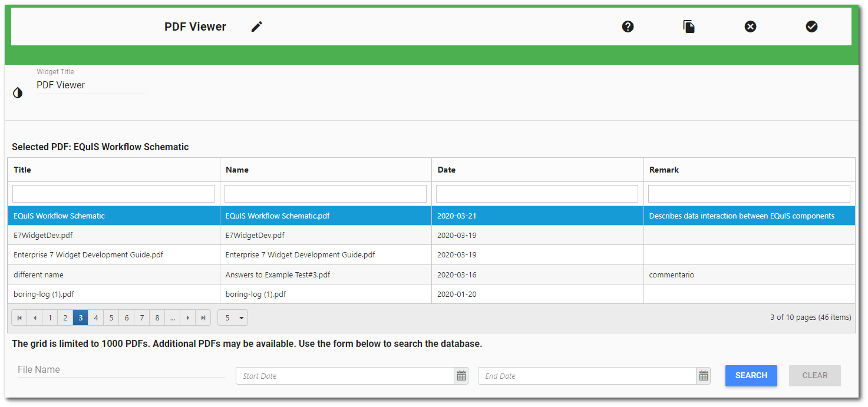Go to the previous grid page
The image size is (868, 407).
coord(35,318)
